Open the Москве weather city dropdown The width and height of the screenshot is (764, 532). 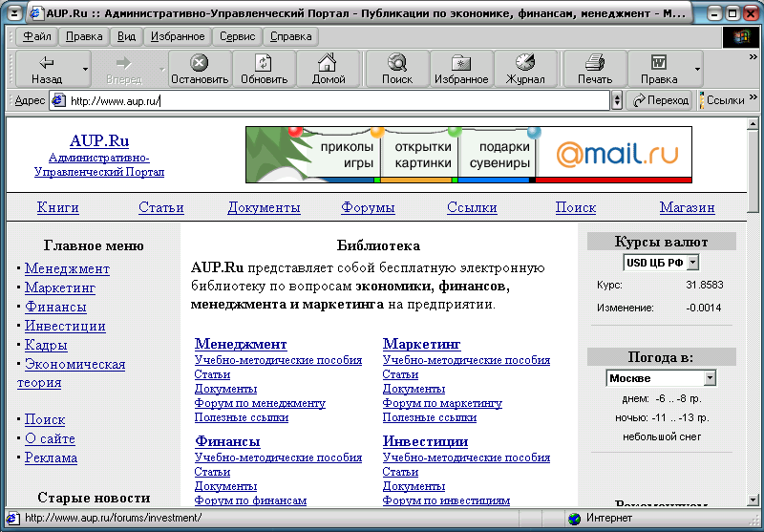660,378
